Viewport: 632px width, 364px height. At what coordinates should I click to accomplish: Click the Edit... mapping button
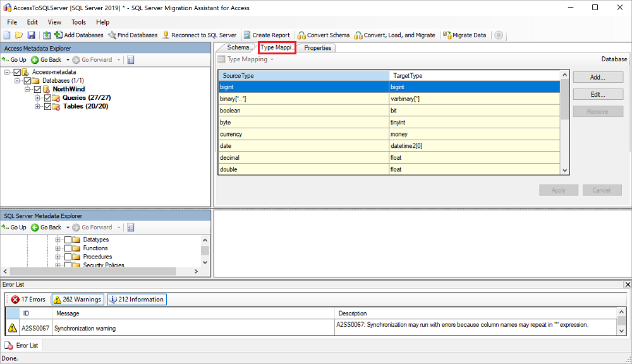coord(597,94)
